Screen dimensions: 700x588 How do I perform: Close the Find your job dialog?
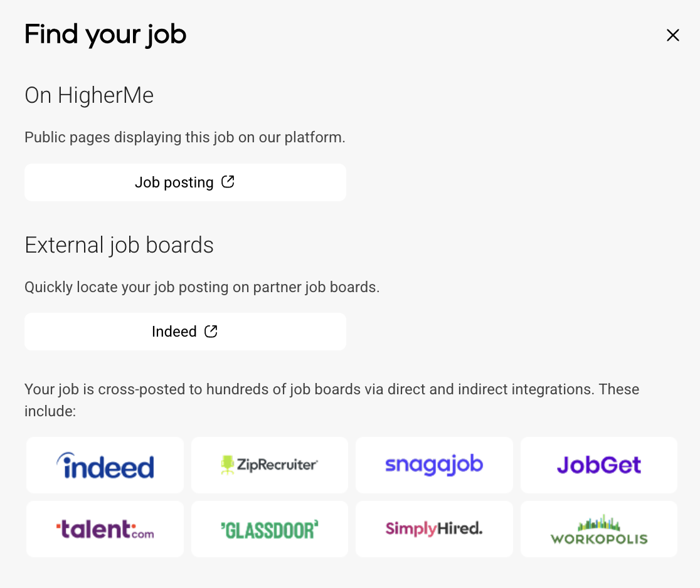pos(673,36)
